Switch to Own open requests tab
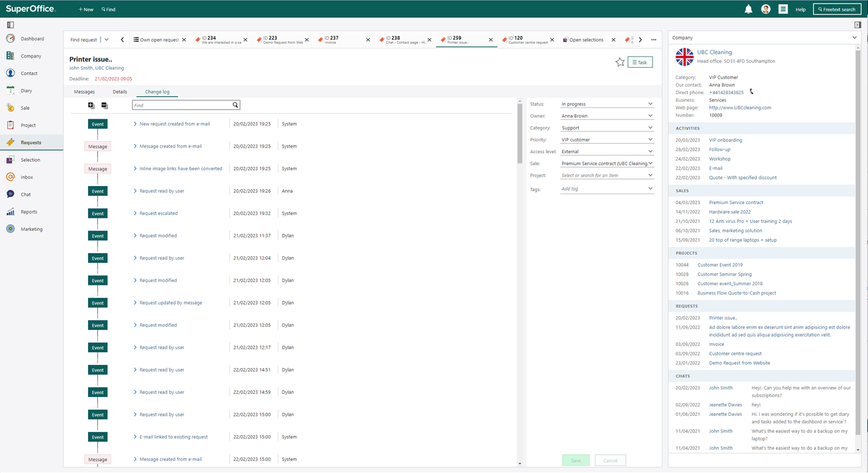The height and width of the screenshot is (473, 868). tap(156, 40)
